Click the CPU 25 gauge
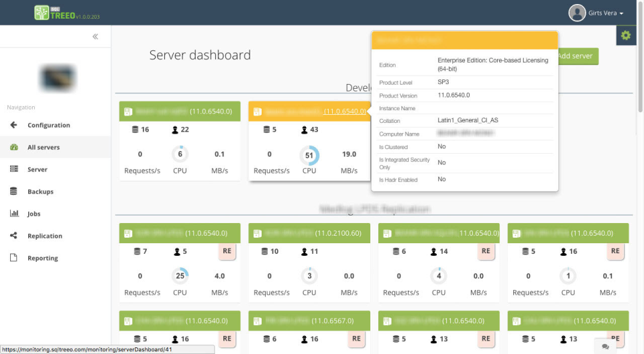This screenshot has height=354, width=644. pyautogui.click(x=180, y=276)
